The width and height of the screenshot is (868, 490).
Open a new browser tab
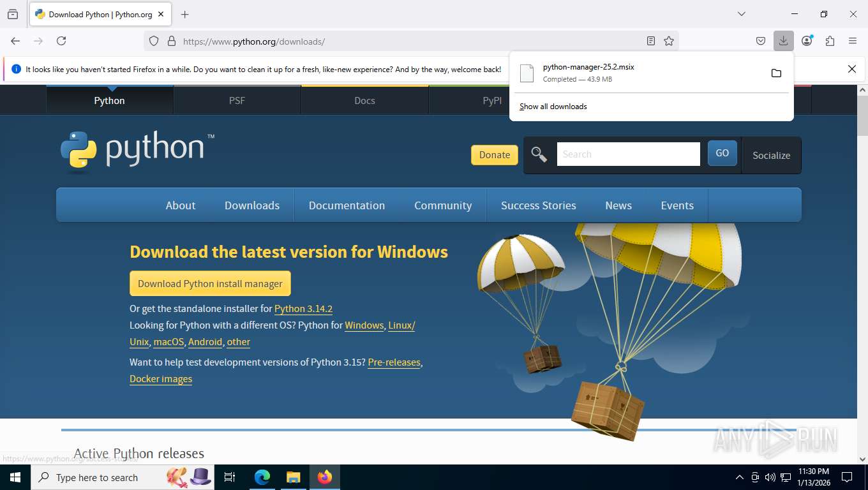[185, 14]
